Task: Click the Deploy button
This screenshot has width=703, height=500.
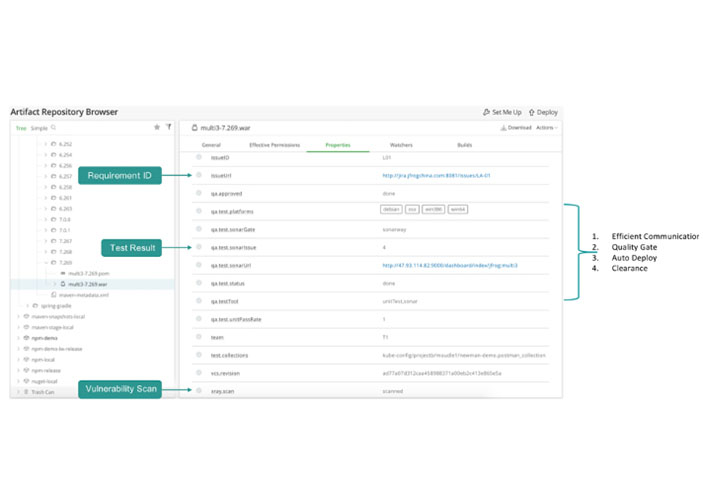Action: coord(544,113)
